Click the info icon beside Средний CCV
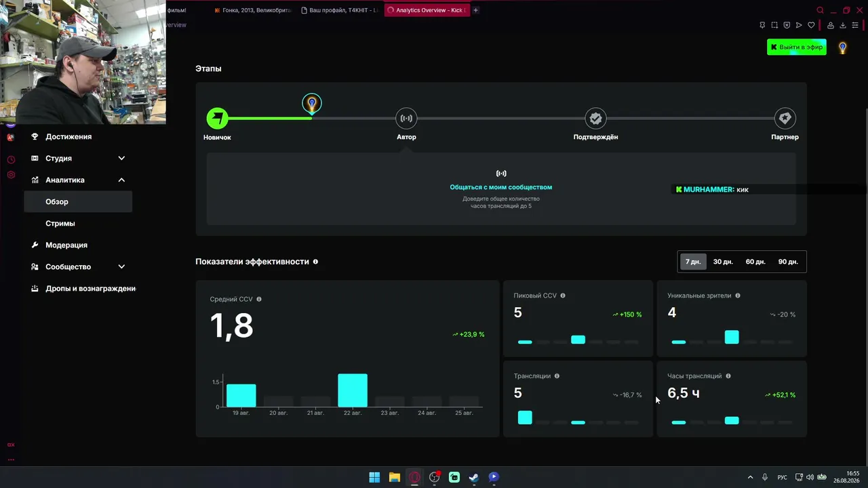Image resolution: width=868 pixels, height=488 pixels. [x=259, y=299]
